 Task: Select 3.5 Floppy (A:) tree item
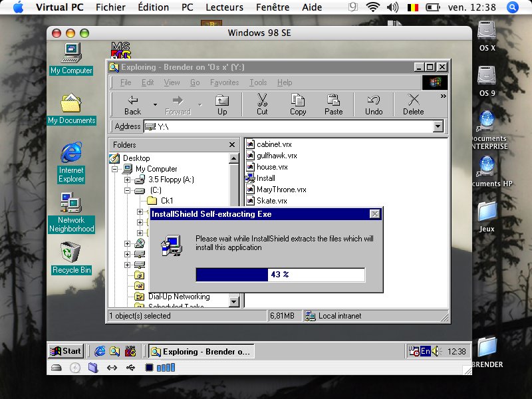coord(171,180)
